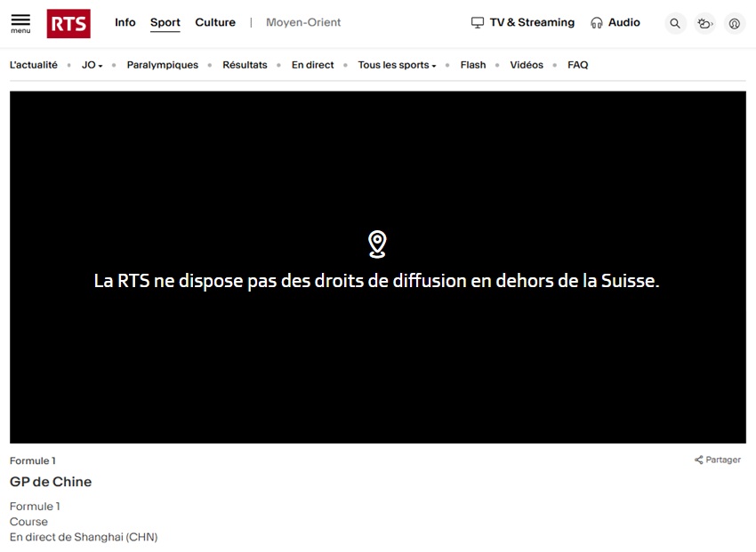Click the Résultats link
This screenshot has height=552, width=756.
point(245,64)
